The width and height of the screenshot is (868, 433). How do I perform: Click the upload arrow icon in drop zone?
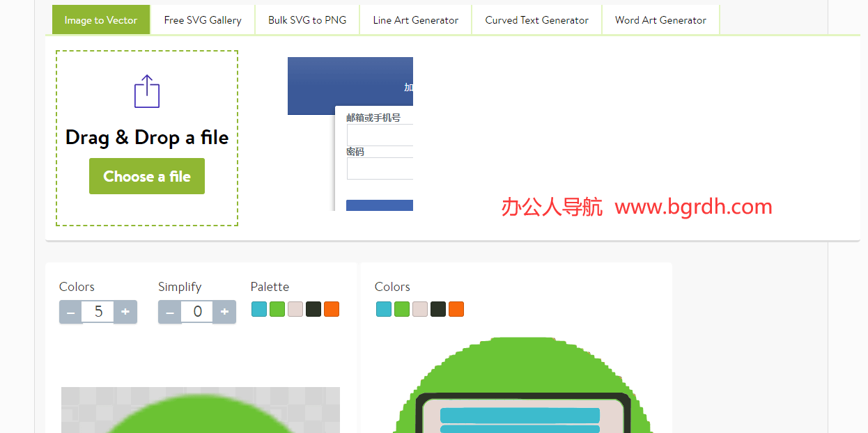(x=147, y=91)
